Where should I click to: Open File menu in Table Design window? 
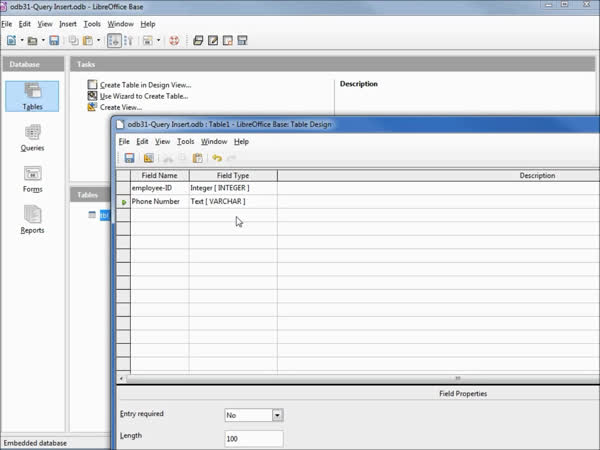124,141
